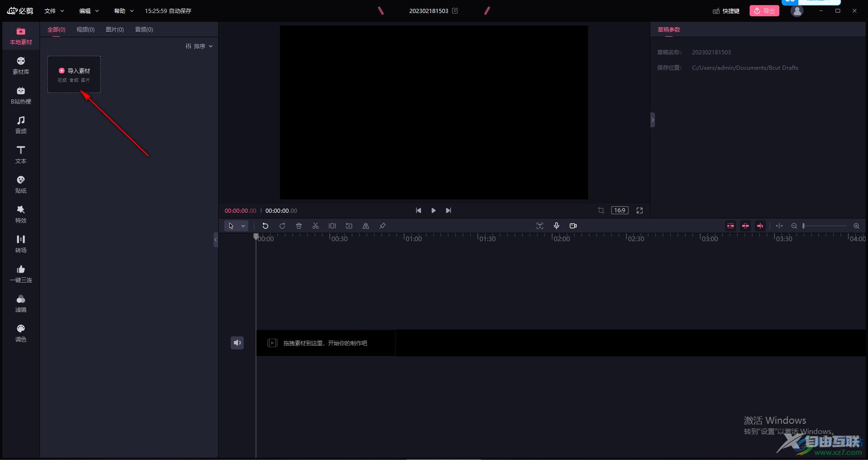Open the 特效 effects panel
The width and height of the screenshot is (868, 460).
click(21, 214)
